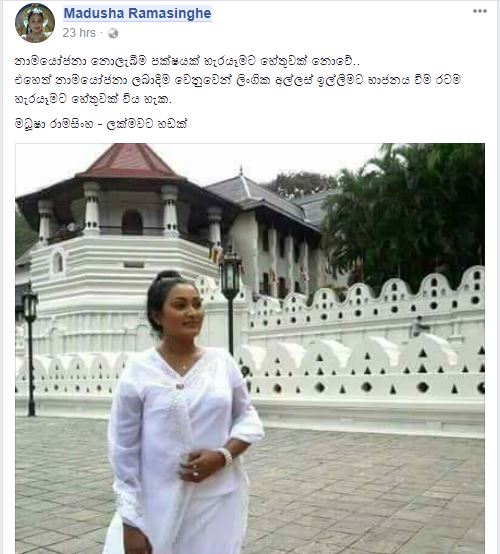Click the signature line ending 'ලක්මවට හඬක්'

coord(101,124)
